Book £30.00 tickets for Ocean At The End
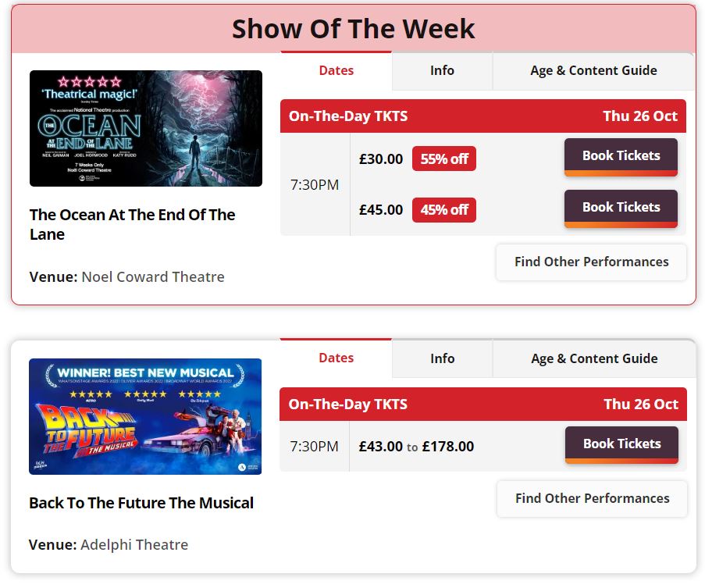This screenshot has height=588, width=705. coord(620,155)
